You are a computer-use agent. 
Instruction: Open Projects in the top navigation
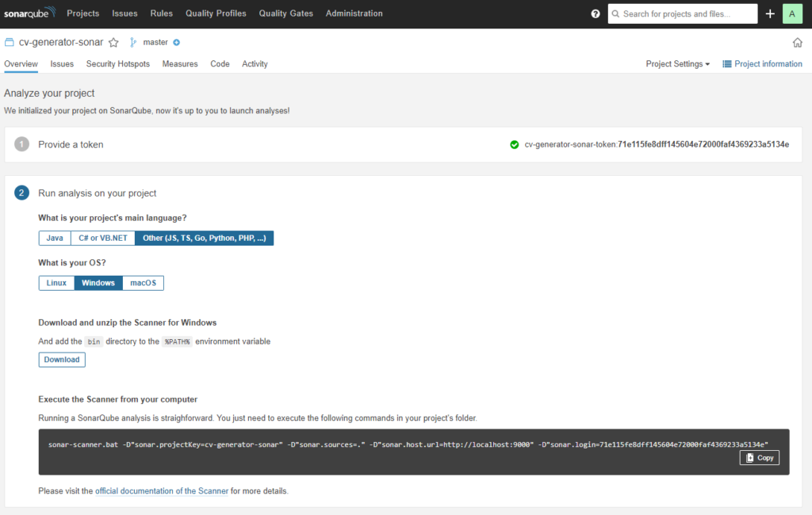coord(82,13)
